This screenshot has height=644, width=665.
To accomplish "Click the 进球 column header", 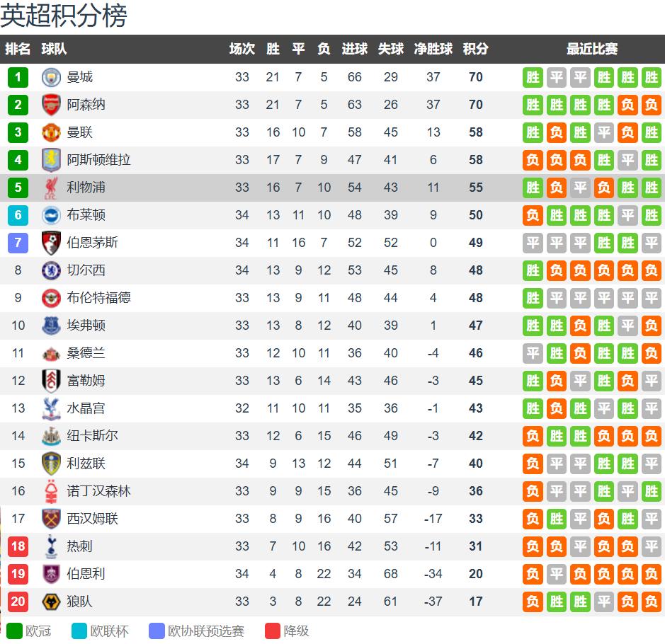I will tap(354, 49).
